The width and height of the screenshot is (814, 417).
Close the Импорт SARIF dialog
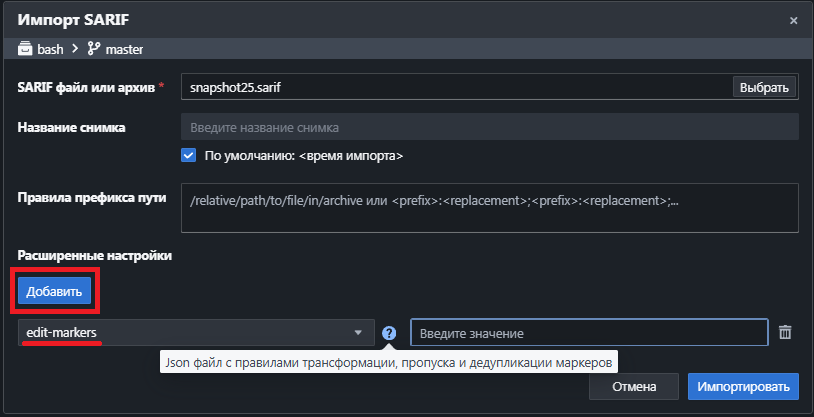(793, 20)
